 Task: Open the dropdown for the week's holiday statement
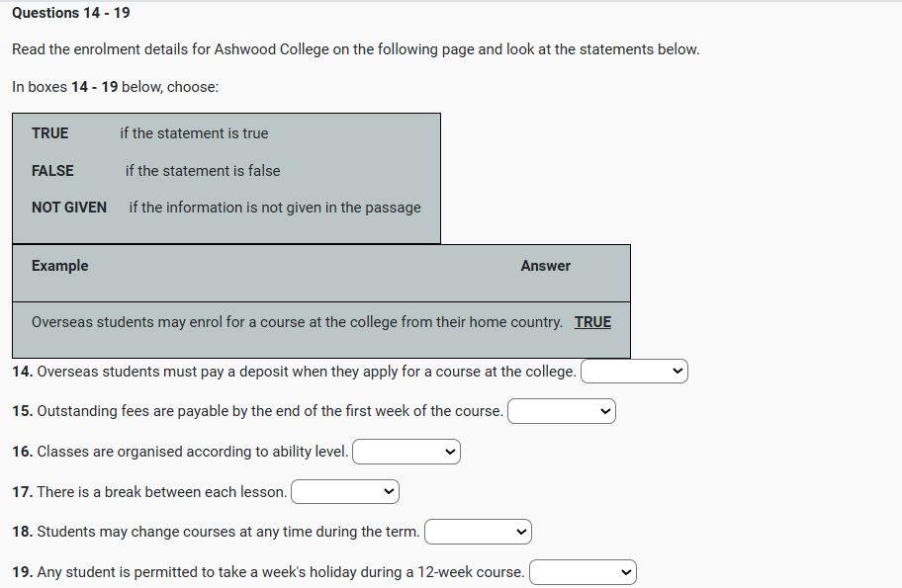click(x=583, y=572)
